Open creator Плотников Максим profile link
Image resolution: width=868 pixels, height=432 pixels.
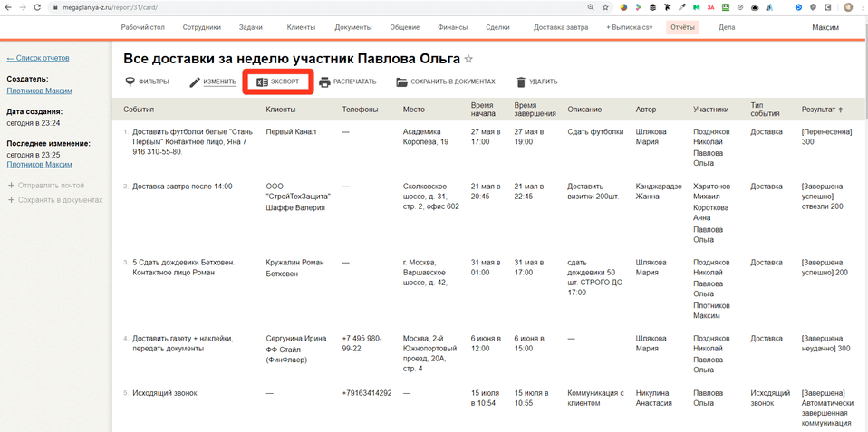pos(39,91)
